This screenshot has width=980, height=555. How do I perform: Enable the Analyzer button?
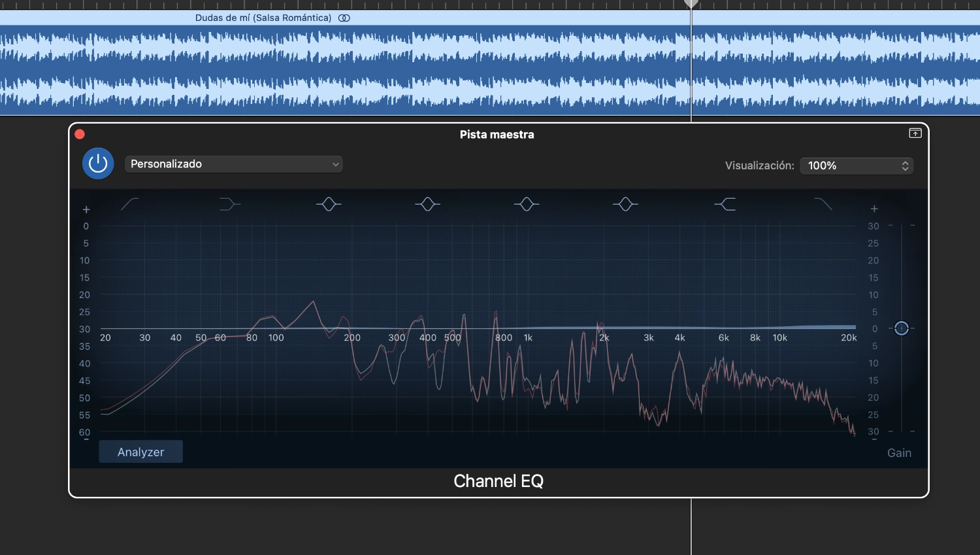tap(140, 452)
